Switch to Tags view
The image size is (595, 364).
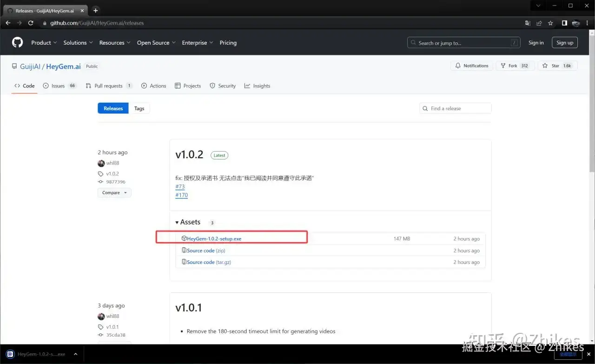tap(139, 108)
